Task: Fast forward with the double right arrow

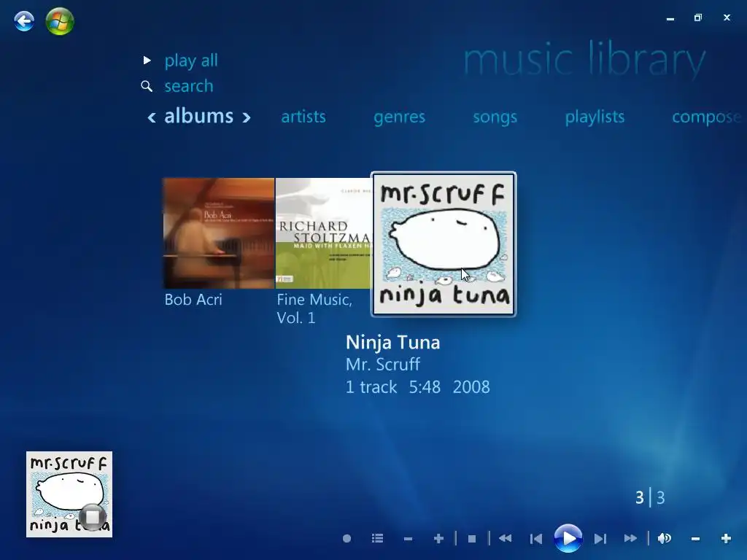Action: click(630, 539)
